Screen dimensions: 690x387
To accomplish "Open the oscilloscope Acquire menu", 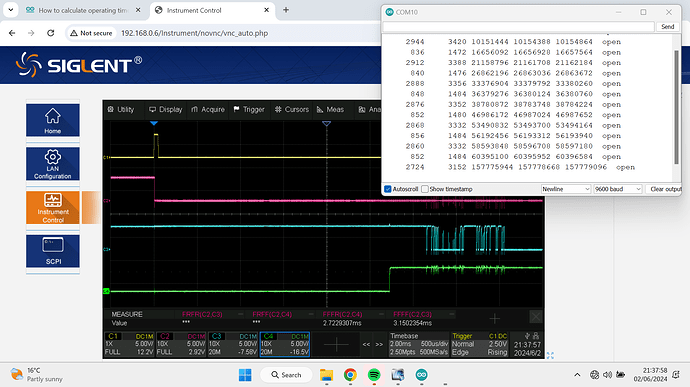I will point(208,109).
